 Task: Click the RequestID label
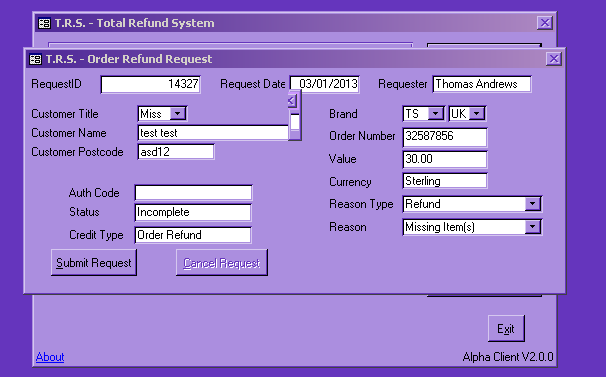tap(56, 84)
